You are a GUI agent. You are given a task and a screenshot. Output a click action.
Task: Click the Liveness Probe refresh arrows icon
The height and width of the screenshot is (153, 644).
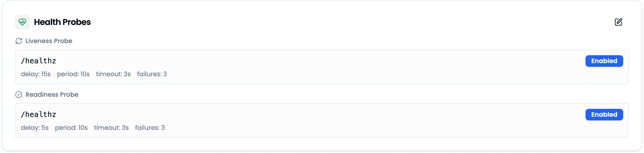19,41
